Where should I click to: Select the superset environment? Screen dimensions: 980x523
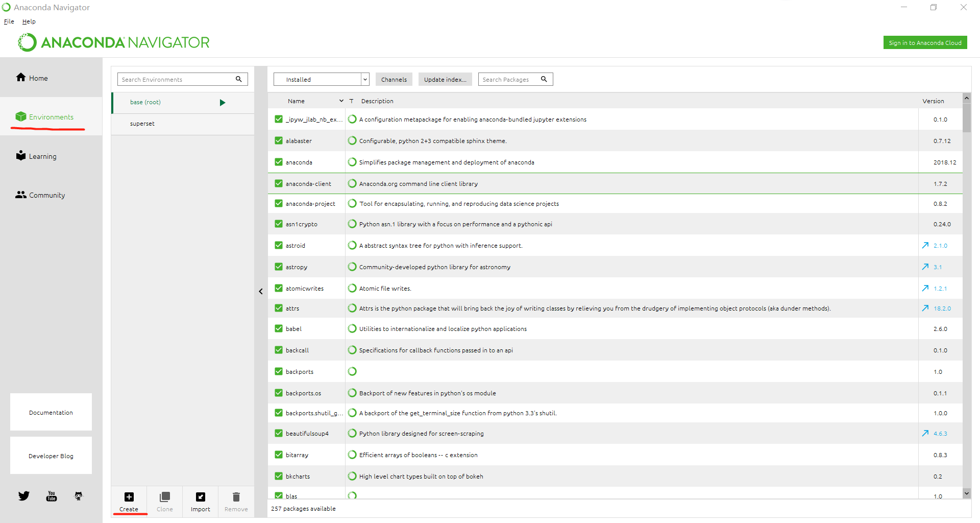click(x=183, y=124)
